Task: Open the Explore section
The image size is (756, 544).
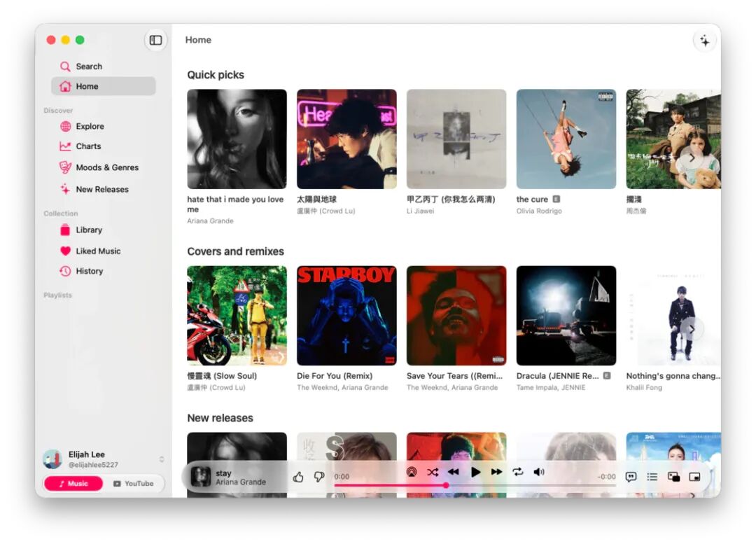Action: 103,126
